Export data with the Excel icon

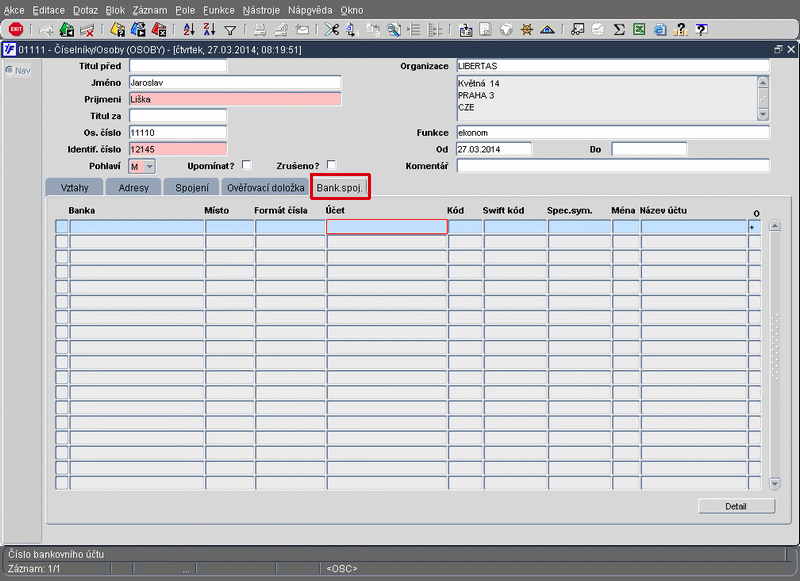[639, 30]
